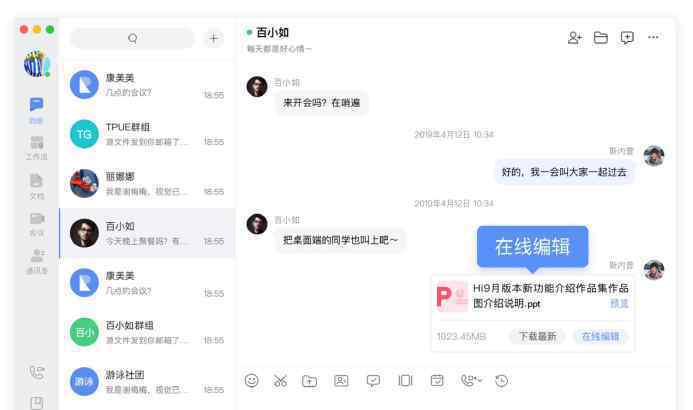The height and width of the screenshot is (410, 693).
Task: Click the send file folder icon
Action: (309, 380)
